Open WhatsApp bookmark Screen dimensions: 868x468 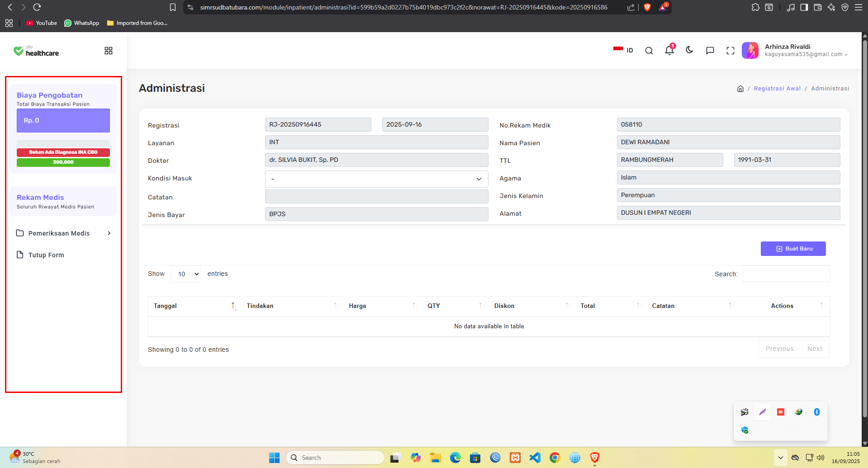tap(82, 23)
